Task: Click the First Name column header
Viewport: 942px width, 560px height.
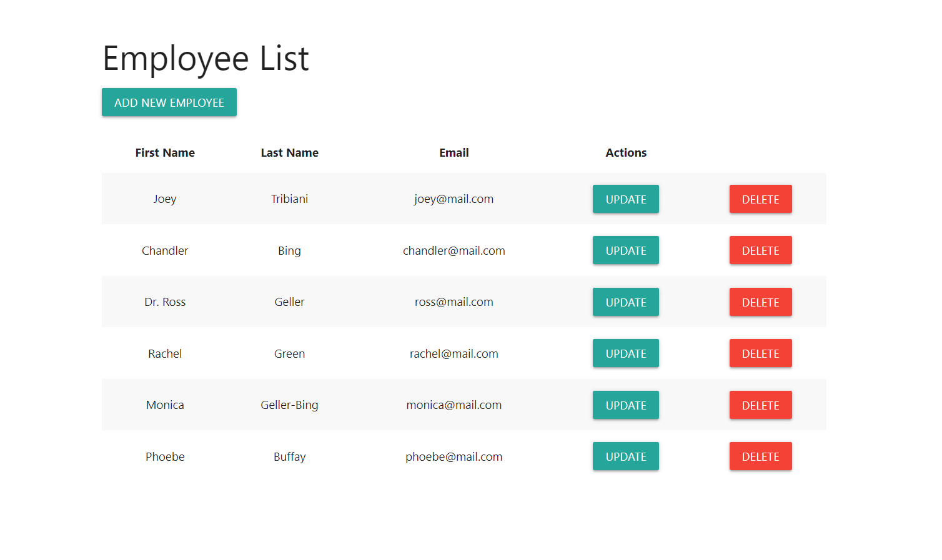Action: tap(165, 152)
